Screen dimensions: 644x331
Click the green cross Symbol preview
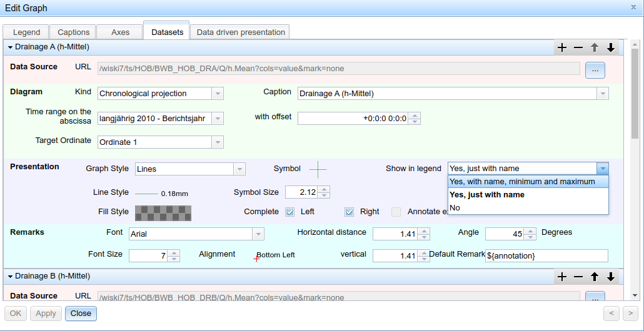(318, 169)
